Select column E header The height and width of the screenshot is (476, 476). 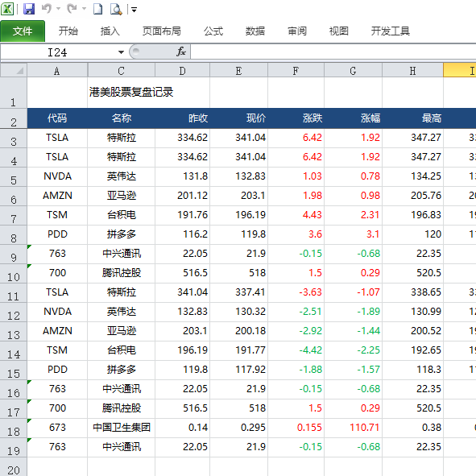[x=238, y=70]
